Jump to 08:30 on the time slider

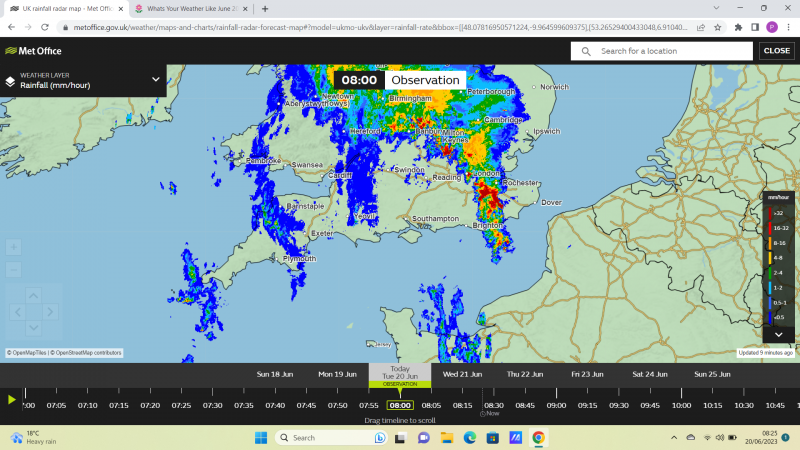pos(493,405)
